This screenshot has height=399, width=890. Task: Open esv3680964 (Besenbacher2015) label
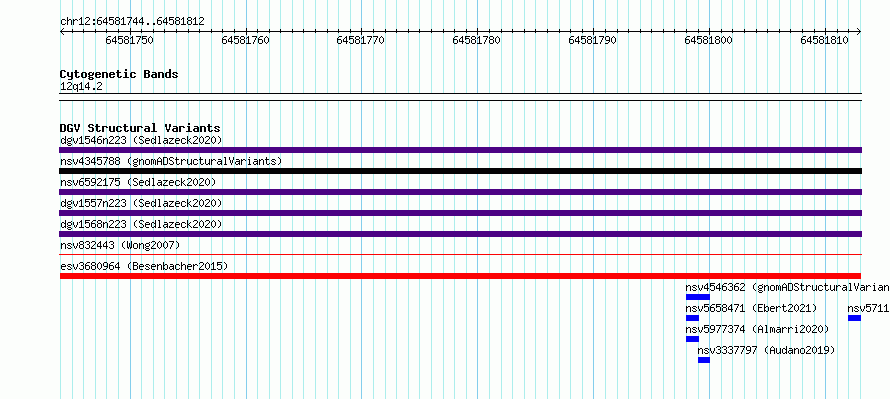pyautogui.click(x=144, y=266)
